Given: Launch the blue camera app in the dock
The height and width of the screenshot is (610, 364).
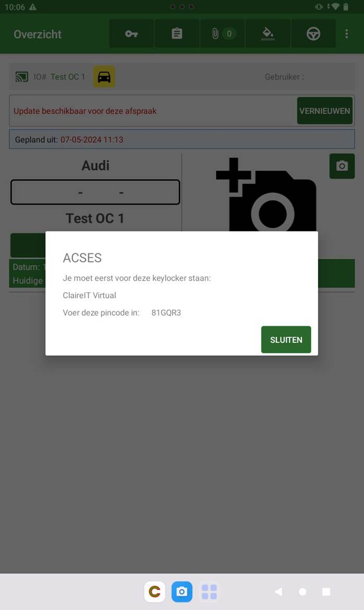Looking at the screenshot, I should 182,592.
